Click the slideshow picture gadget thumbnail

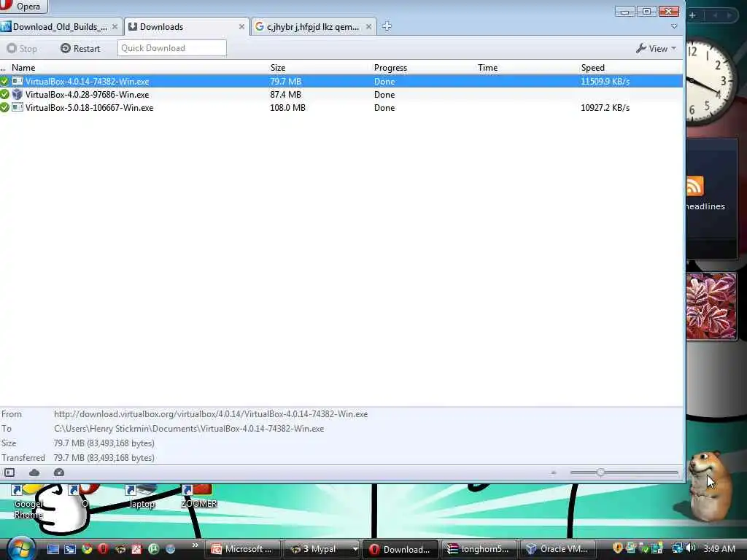[711, 306]
